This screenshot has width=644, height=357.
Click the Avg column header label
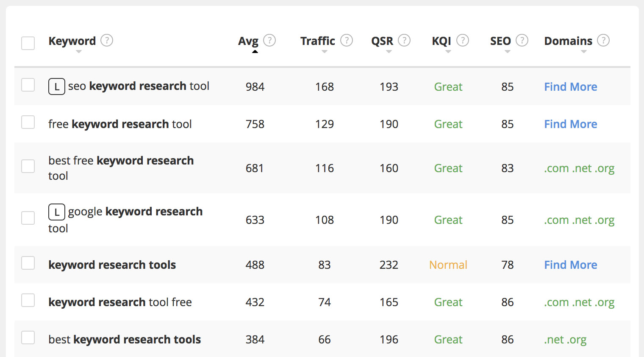pos(248,41)
